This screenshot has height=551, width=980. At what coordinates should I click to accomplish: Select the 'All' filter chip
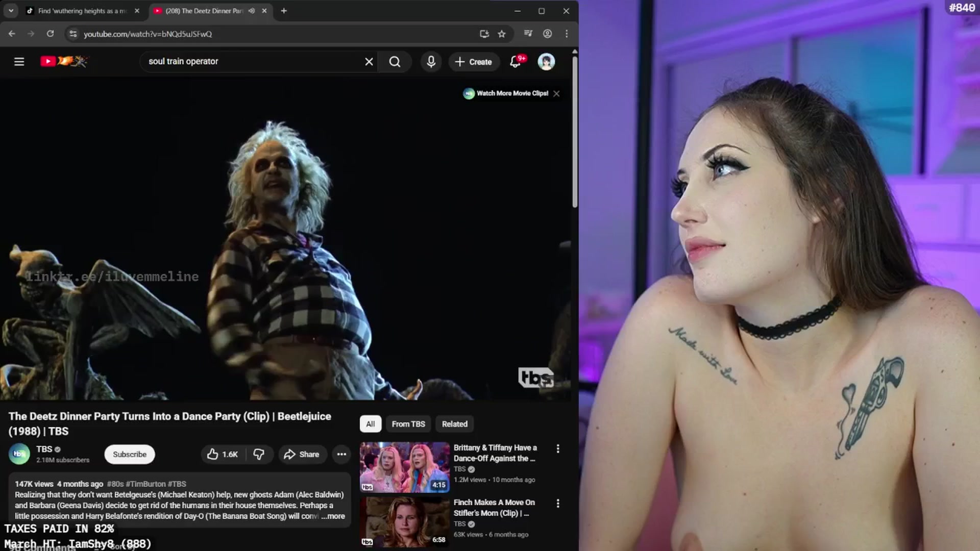pos(370,424)
